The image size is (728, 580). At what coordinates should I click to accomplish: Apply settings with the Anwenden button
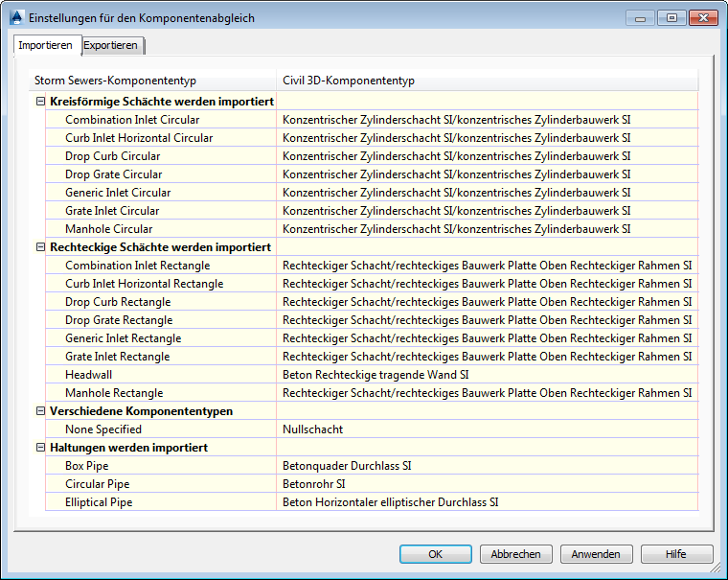point(596,554)
